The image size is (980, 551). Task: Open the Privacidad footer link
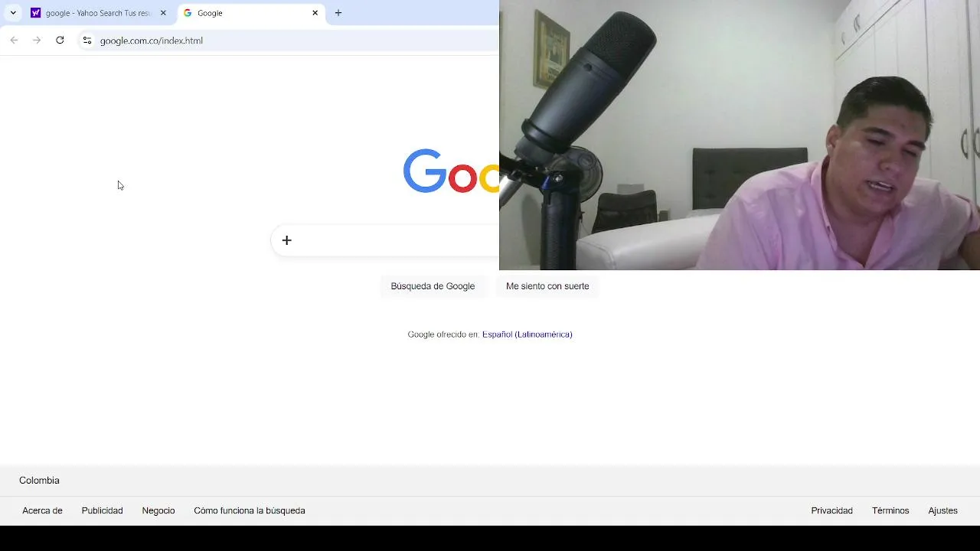[832, 510]
